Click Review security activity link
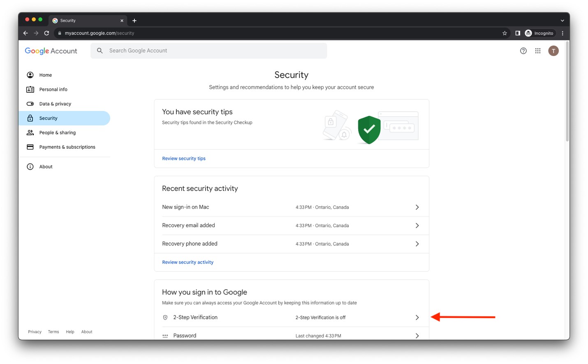Image resolution: width=588 pixels, height=364 pixels. tap(188, 262)
